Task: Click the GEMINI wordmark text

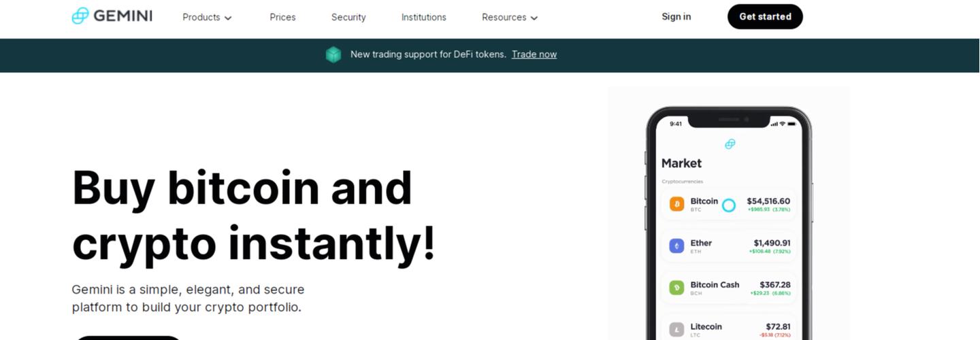Action: point(122,16)
